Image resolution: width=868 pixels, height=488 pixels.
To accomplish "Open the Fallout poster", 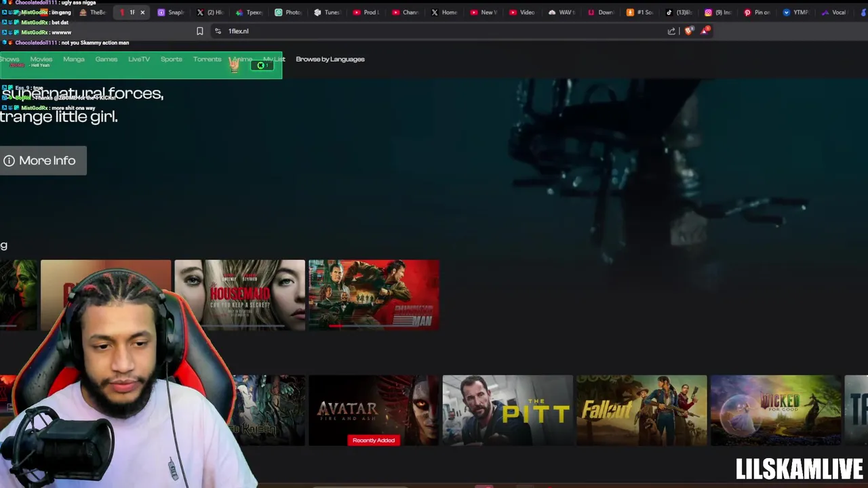I will coord(642,410).
